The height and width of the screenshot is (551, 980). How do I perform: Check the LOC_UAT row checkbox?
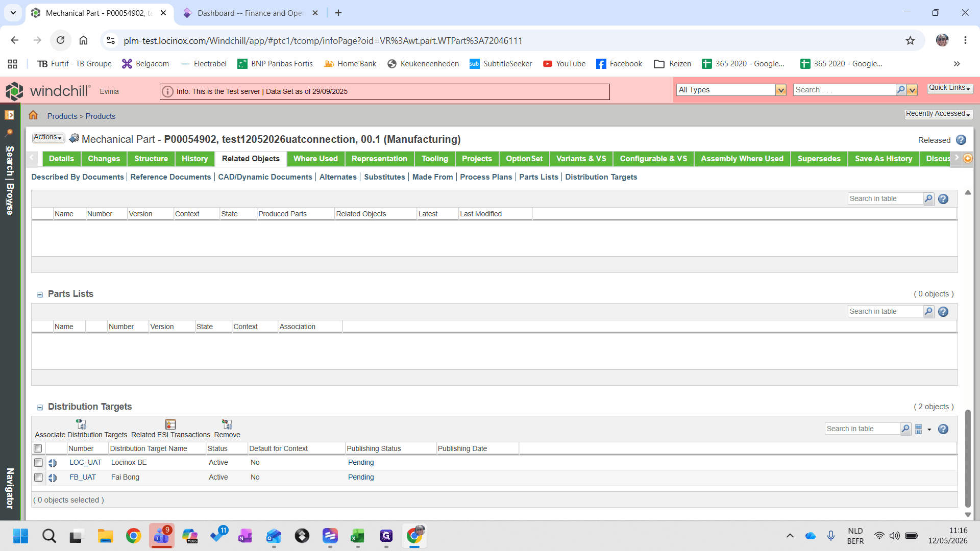pos(38,463)
